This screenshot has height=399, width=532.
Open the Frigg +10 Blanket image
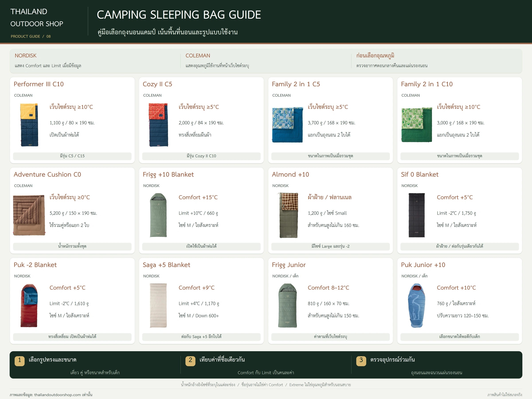pos(158,215)
